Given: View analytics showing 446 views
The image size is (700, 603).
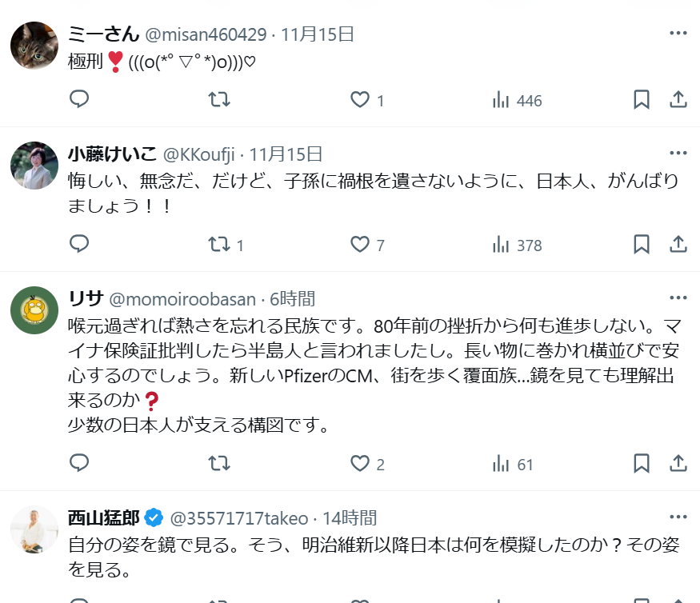Looking at the screenshot, I should [x=517, y=100].
